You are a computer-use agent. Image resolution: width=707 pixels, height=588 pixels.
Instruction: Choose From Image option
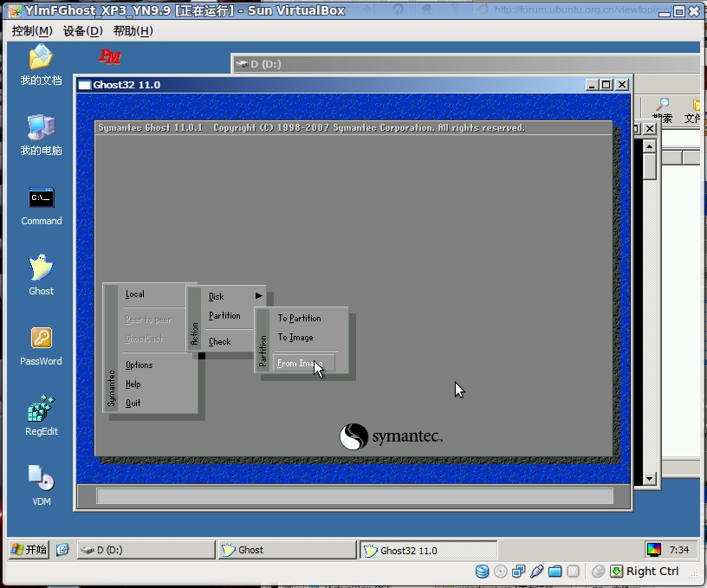[304, 363]
